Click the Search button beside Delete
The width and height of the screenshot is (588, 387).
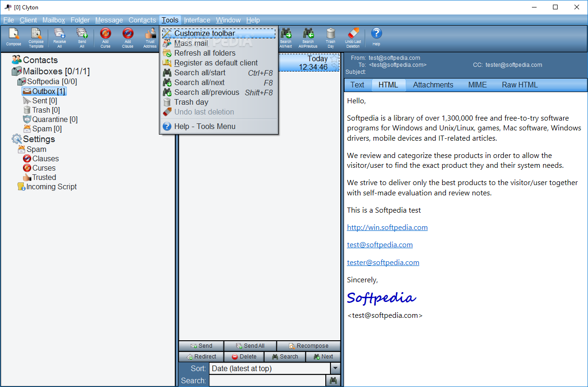pyautogui.click(x=285, y=357)
